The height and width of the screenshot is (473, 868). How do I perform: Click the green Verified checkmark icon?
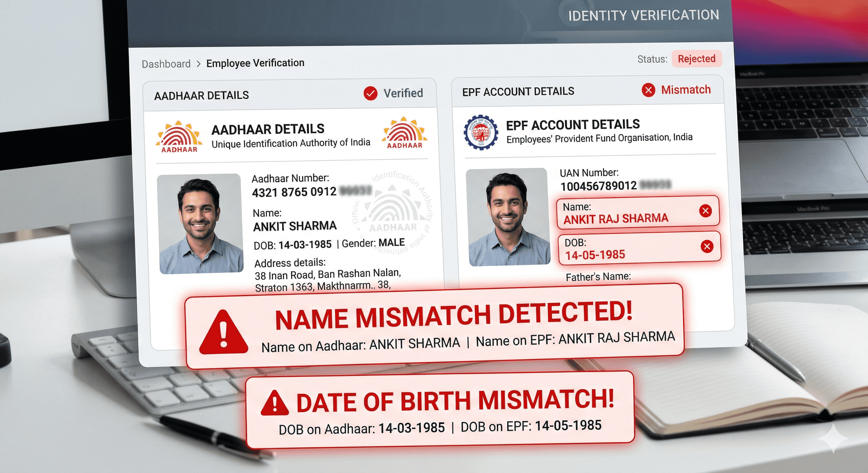click(370, 94)
